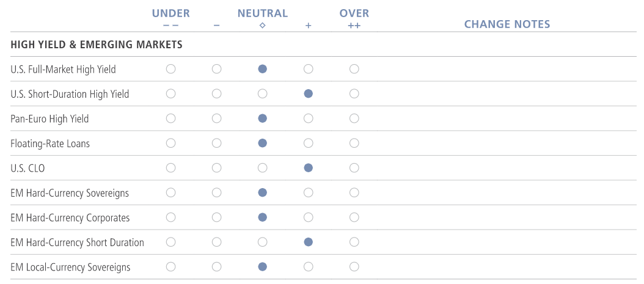Click the UNDER column header
The image size is (644, 284).
pos(171,13)
